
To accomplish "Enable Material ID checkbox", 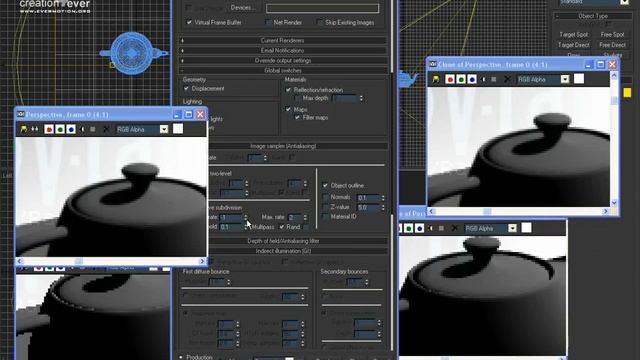I will [x=325, y=216].
